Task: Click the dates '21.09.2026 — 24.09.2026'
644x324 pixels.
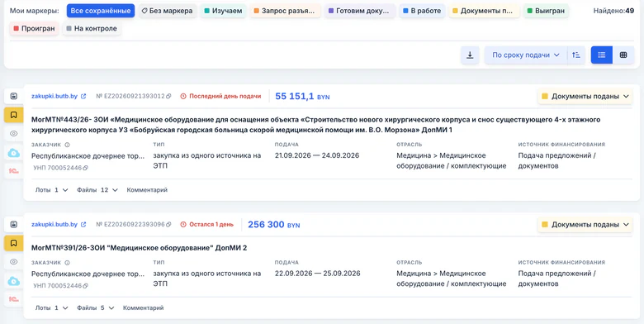Action: (x=317, y=155)
